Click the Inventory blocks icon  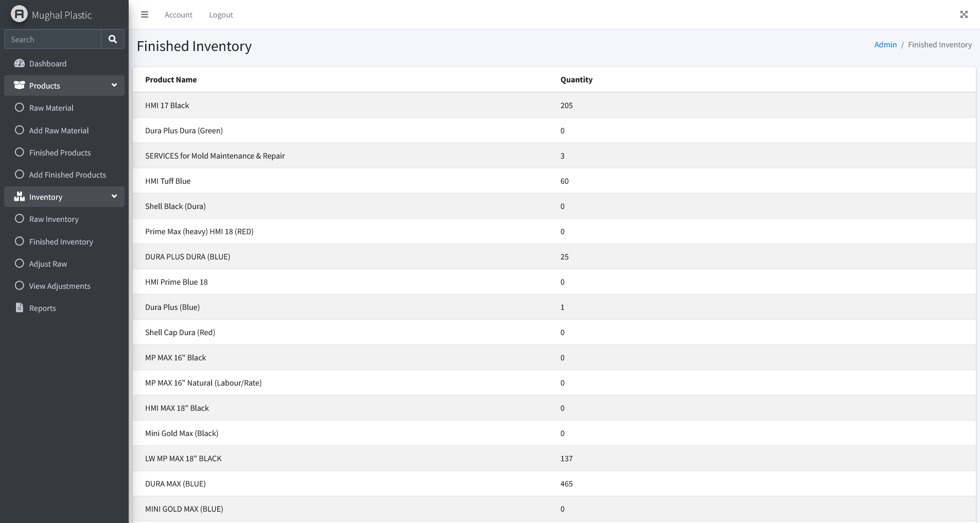pos(20,196)
